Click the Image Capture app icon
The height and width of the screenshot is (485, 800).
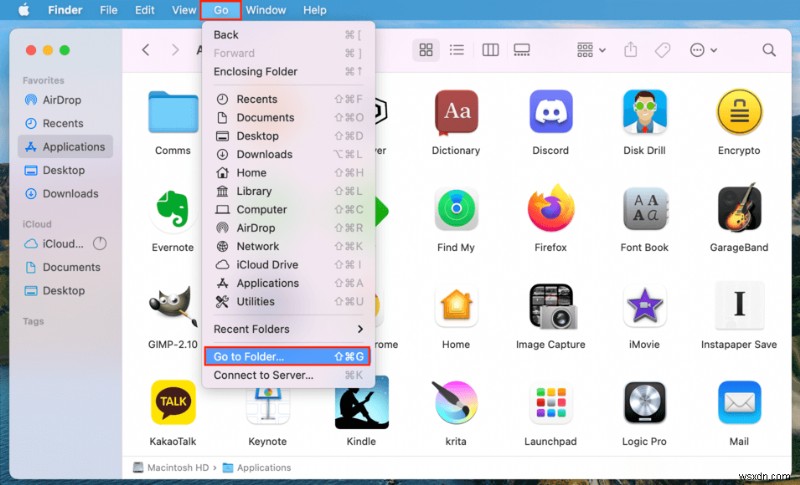[x=553, y=305]
